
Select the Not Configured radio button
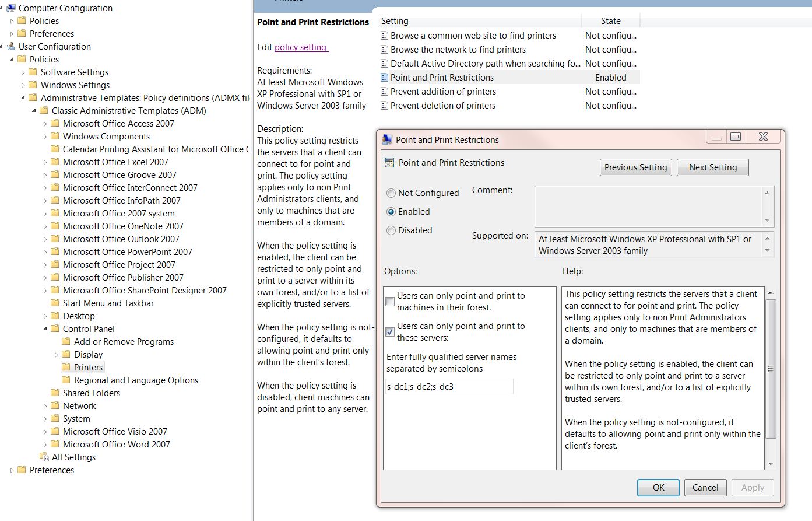[x=391, y=193]
